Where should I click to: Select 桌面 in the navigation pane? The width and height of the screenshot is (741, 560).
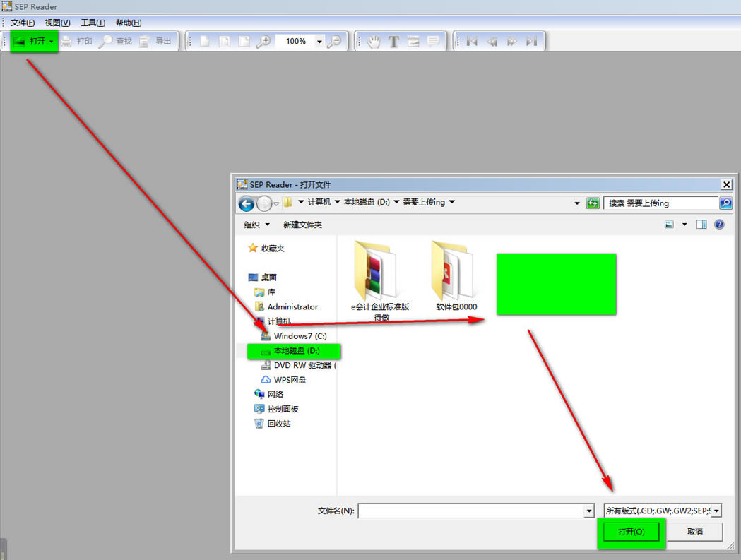263,278
